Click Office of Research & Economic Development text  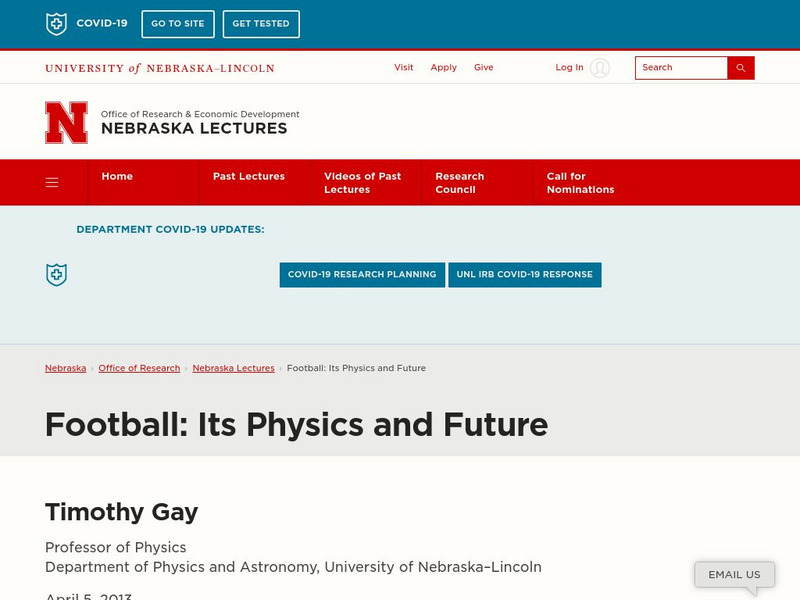(200, 114)
